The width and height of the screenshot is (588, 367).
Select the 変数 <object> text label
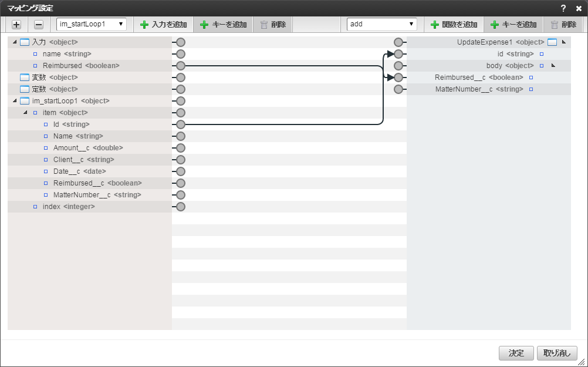click(x=55, y=78)
